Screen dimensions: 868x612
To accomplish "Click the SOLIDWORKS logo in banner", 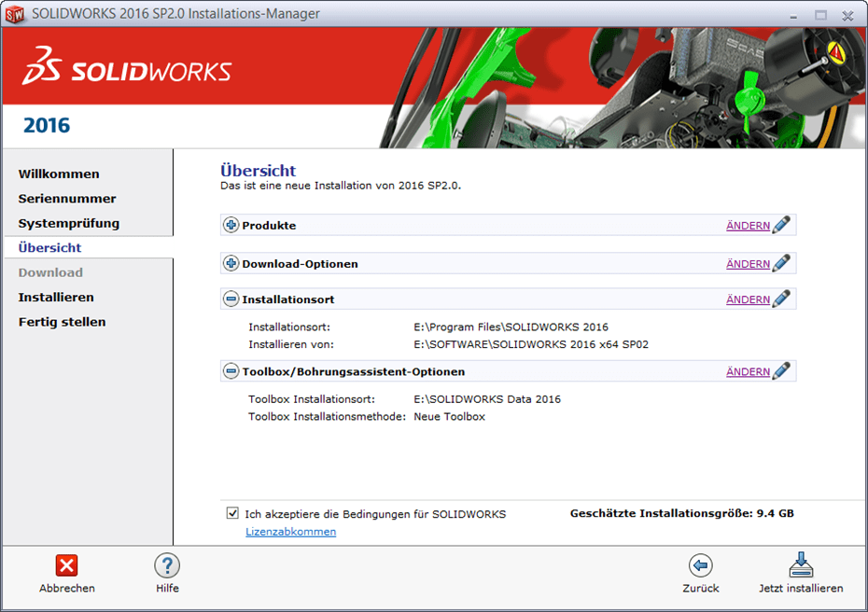I will [x=127, y=66].
